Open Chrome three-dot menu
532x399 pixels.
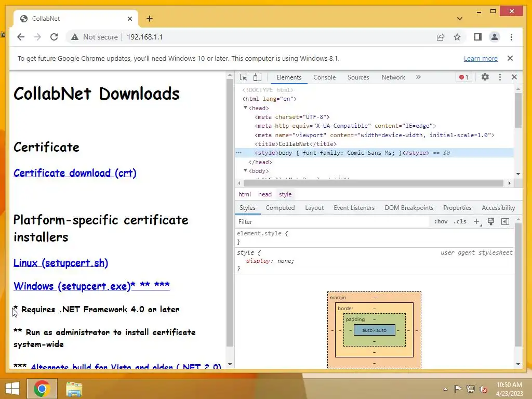tap(511, 37)
